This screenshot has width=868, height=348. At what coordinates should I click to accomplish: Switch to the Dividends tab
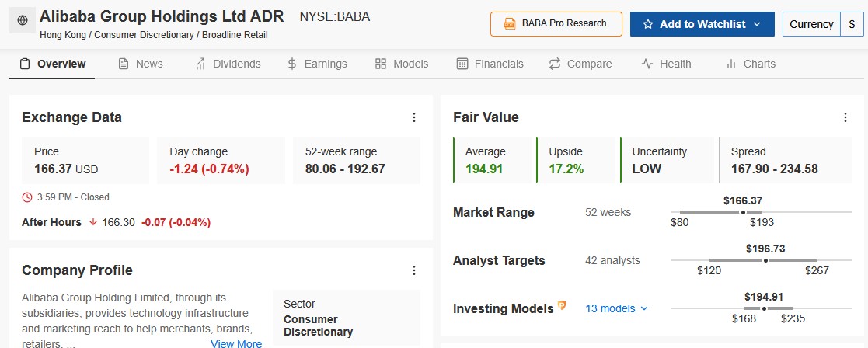pyautogui.click(x=228, y=64)
